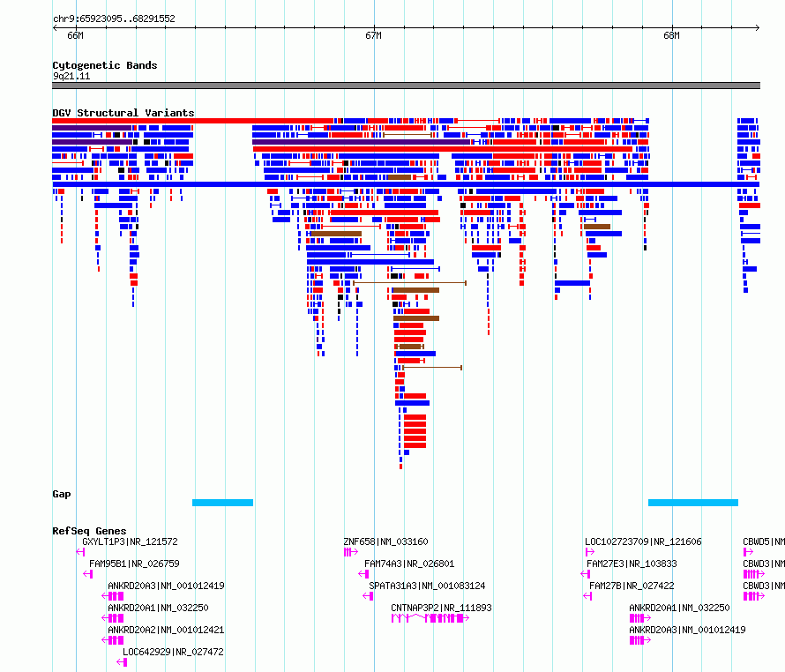Click the 68M ruler label
The image size is (785, 672).
click(x=671, y=35)
